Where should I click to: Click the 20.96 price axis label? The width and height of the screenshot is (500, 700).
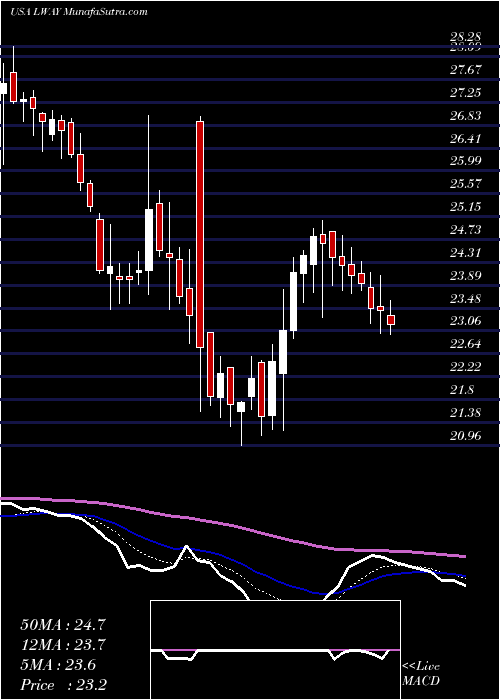point(466,435)
